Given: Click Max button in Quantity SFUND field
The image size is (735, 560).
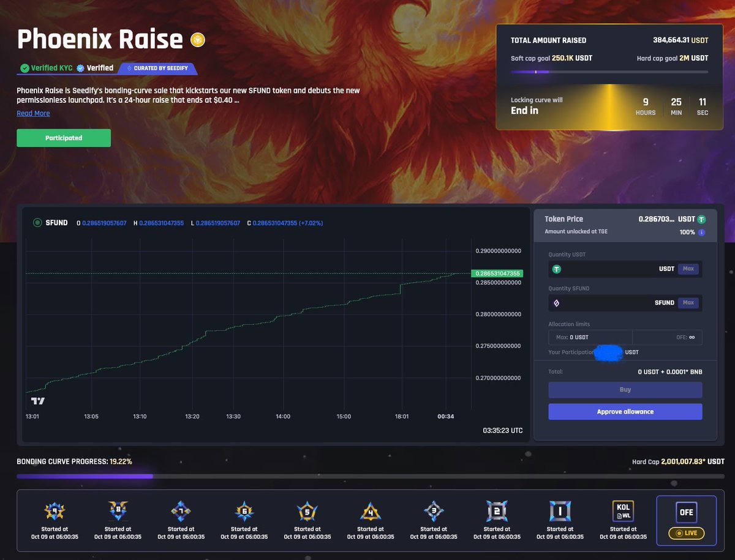Looking at the screenshot, I should pyautogui.click(x=688, y=303).
